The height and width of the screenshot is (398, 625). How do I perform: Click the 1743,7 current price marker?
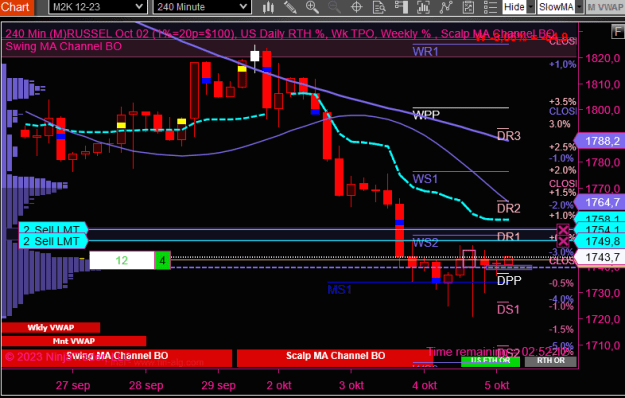[599, 257]
